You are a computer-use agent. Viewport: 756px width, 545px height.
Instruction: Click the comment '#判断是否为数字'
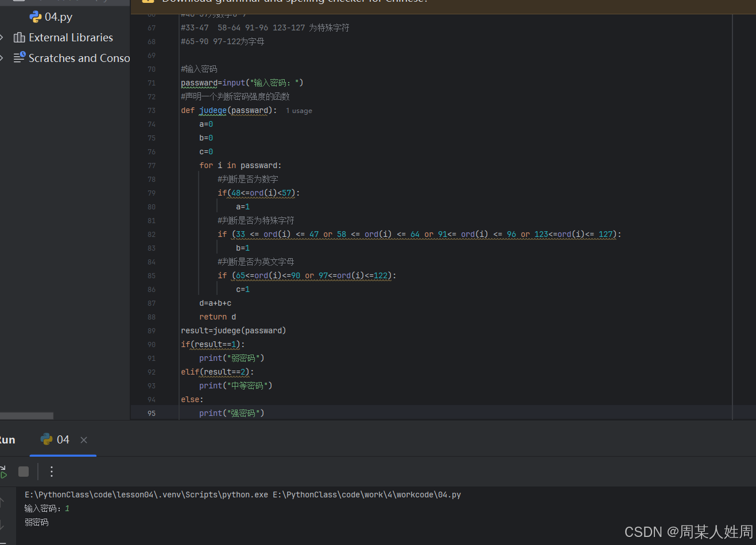coord(248,179)
